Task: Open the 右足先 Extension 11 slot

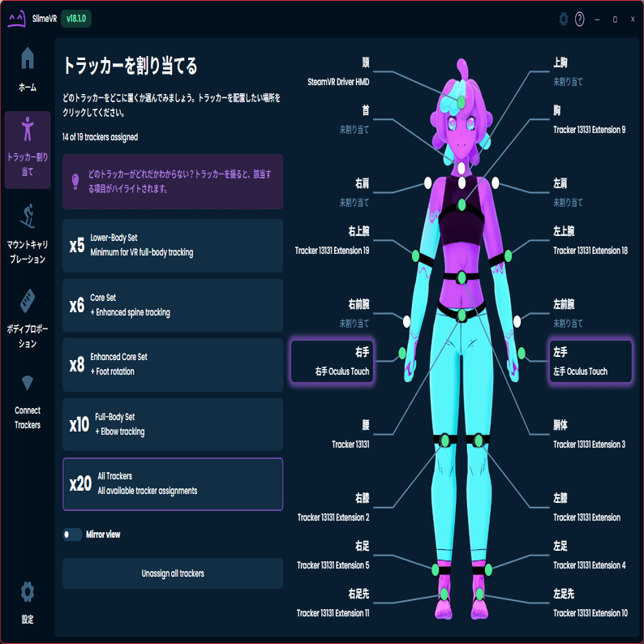Action: coord(333,603)
